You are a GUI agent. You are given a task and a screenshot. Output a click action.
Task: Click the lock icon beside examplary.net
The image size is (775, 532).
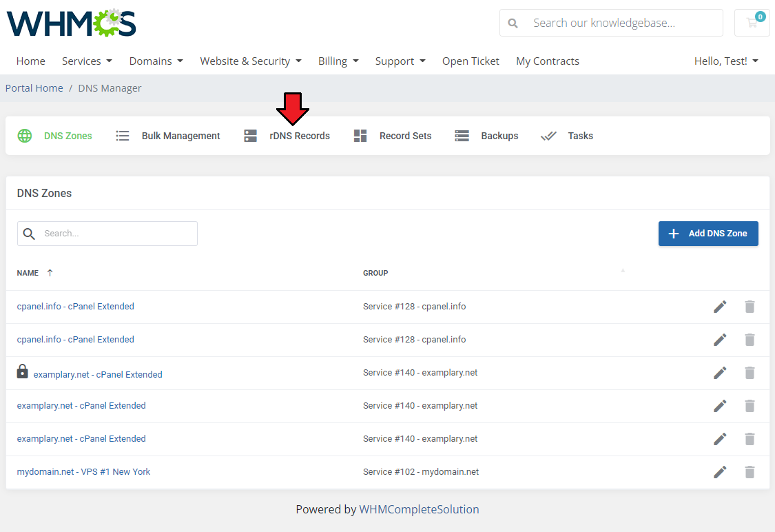coord(22,371)
